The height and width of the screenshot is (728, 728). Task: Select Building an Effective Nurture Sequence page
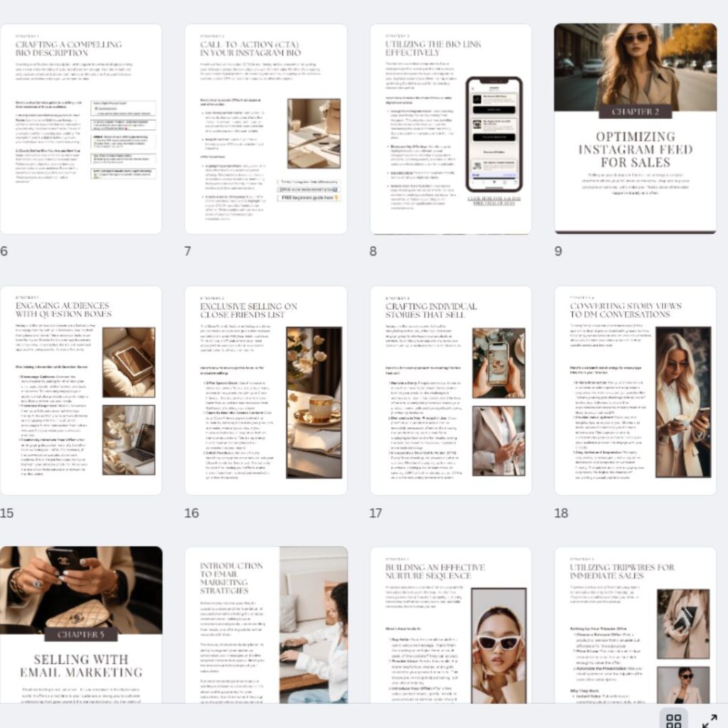pyautogui.click(x=451, y=626)
